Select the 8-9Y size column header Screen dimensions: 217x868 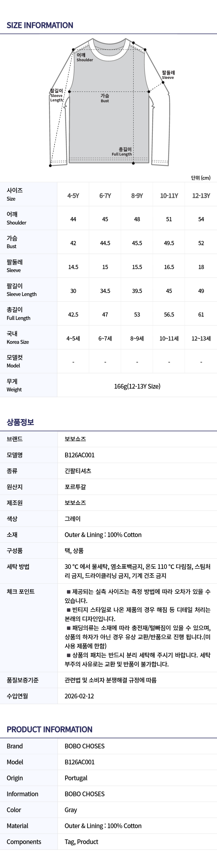click(x=137, y=195)
